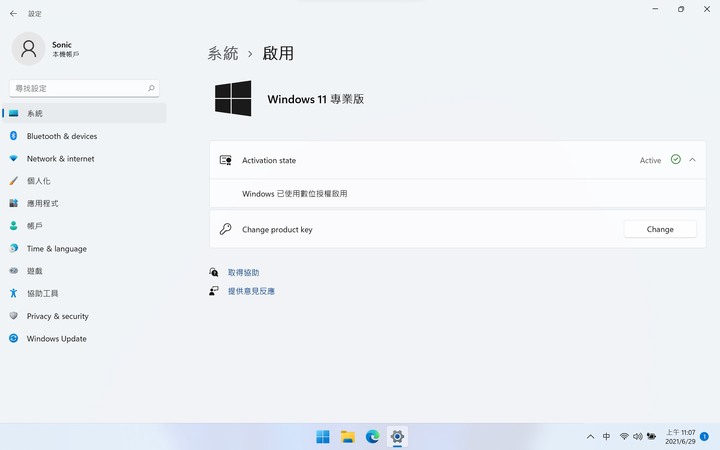
Task: Click the Activation state certificate icon
Action: click(225, 160)
